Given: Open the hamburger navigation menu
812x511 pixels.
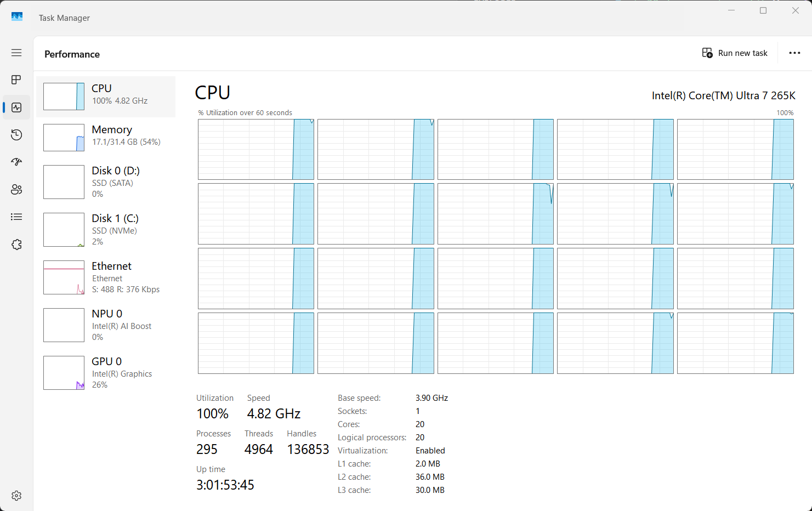Looking at the screenshot, I should [16, 53].
